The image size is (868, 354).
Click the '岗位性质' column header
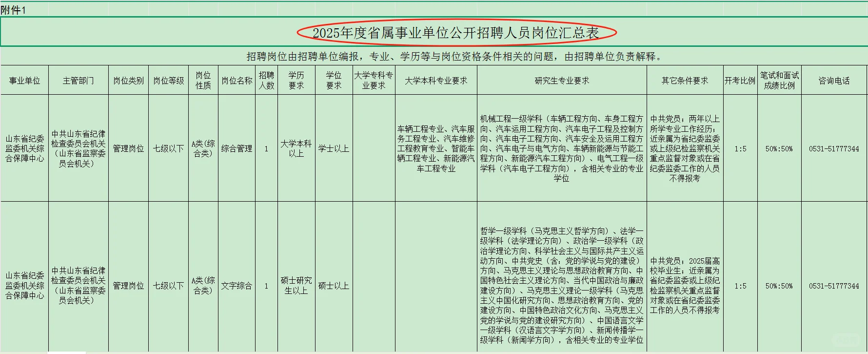[203, 81]
